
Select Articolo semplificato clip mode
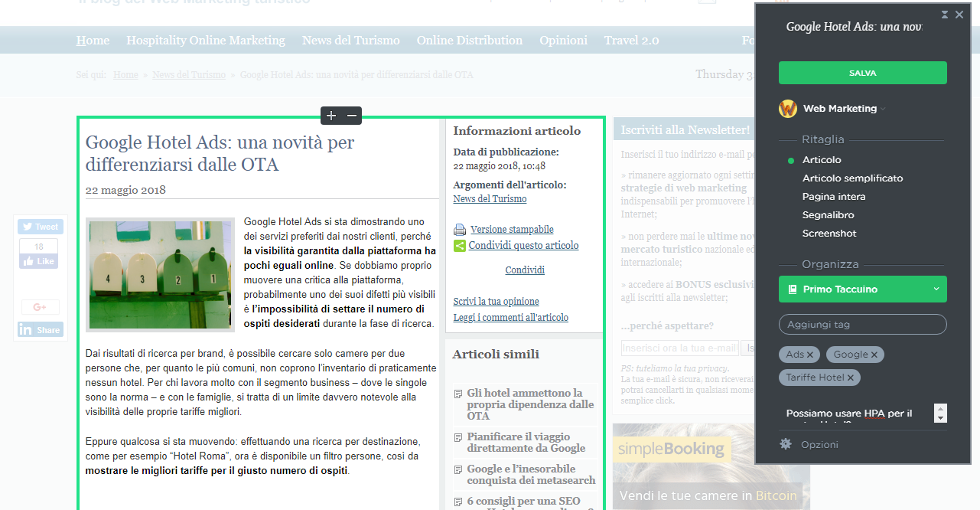[852, 178]
